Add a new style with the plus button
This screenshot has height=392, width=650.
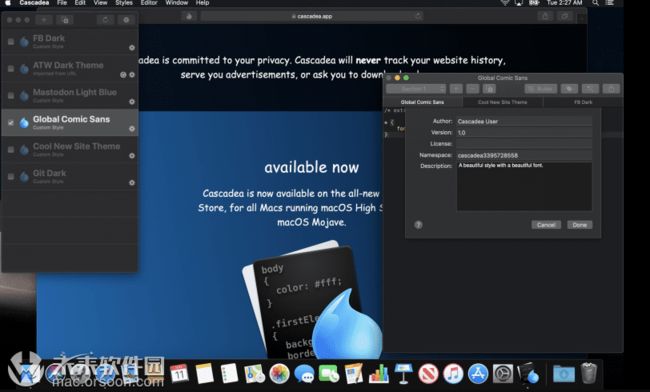click(x=44, y=19)
